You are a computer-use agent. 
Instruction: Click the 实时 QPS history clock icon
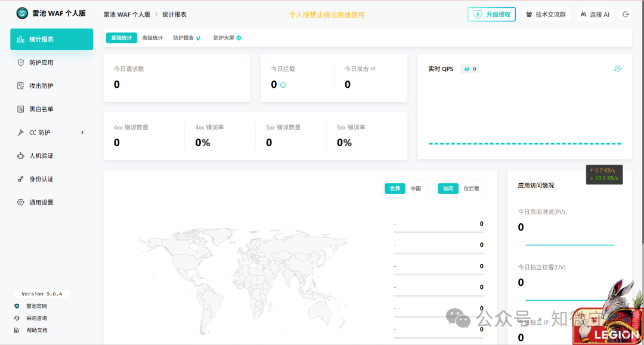point(617,69)
